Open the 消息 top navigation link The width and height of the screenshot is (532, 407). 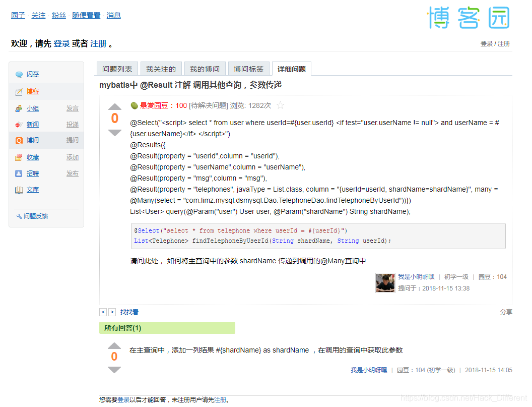[x=114, y=15]
